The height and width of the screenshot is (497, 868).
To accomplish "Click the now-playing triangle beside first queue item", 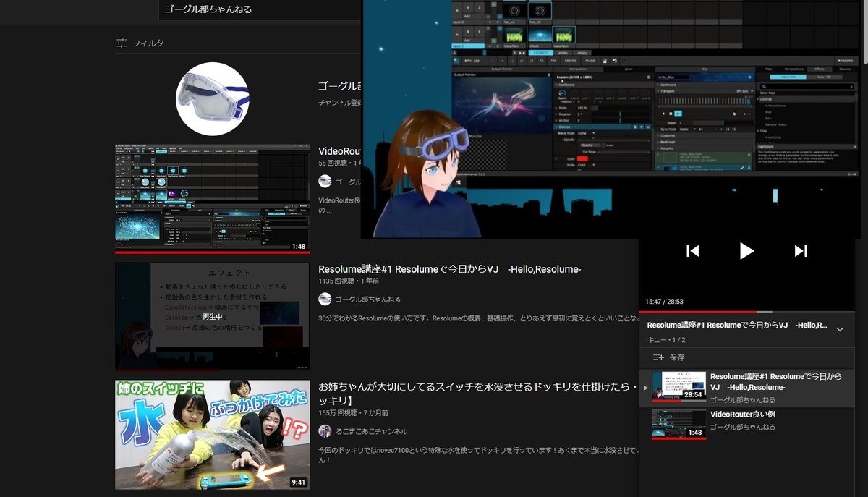I will [x=645, y=387].
